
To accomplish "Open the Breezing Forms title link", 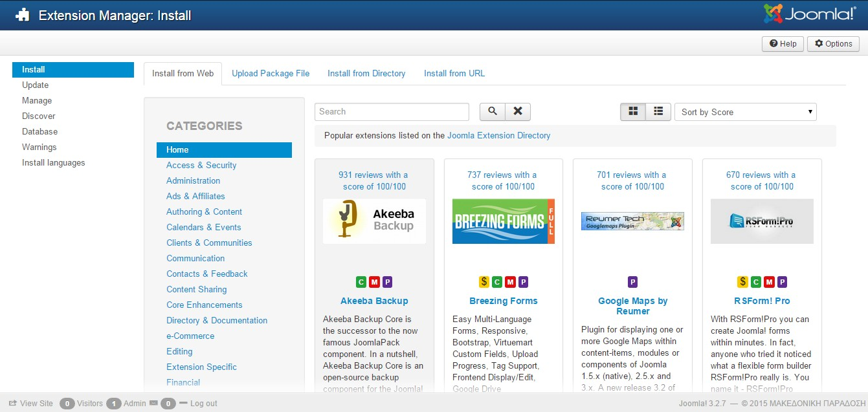I will [504, 301].
